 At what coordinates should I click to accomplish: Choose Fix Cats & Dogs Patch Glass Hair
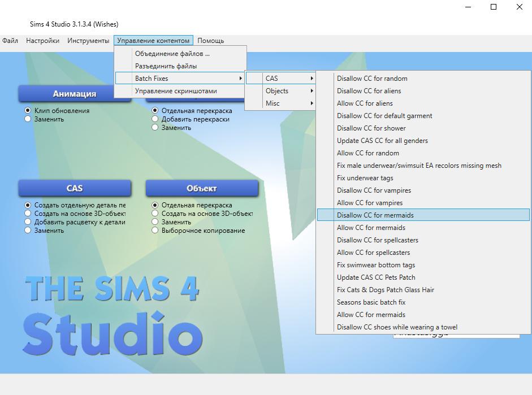386,290
